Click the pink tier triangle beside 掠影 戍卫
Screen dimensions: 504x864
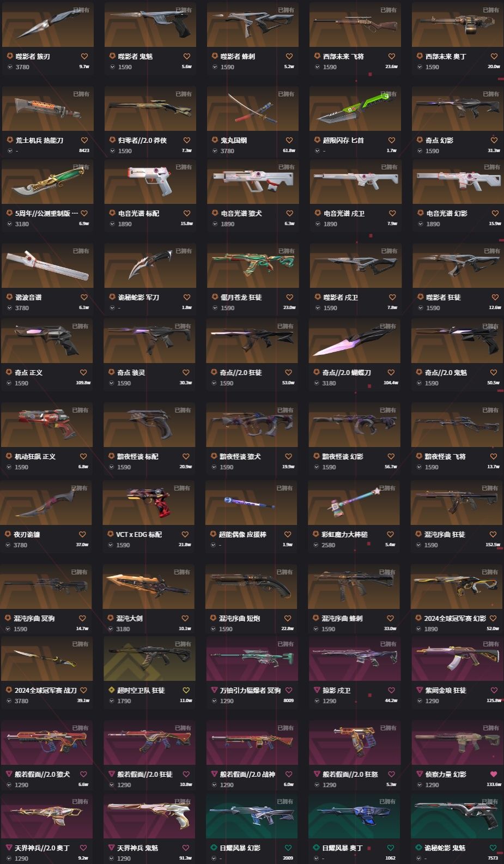pos(317,690)
